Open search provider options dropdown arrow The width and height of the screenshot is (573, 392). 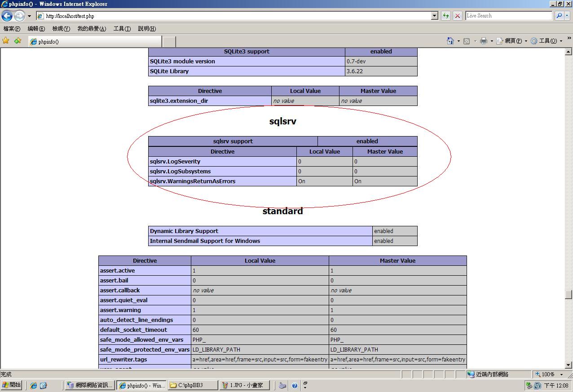click(567, 16)
